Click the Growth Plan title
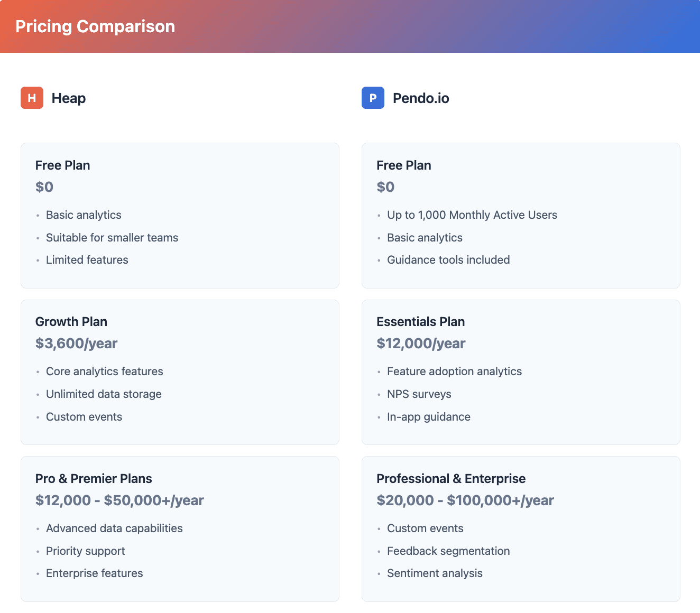The width and height of the screenshot is (700, 613). click(x=71, y=322)
